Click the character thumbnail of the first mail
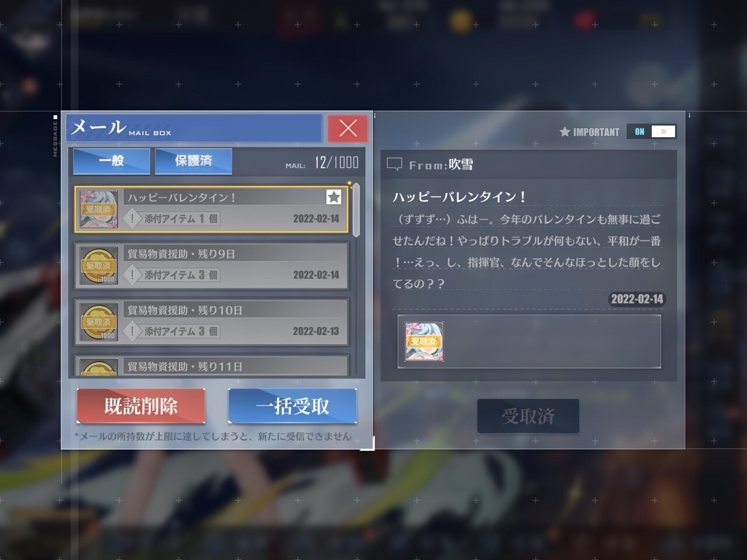747x560 pixels. click(x=98, y=209)
